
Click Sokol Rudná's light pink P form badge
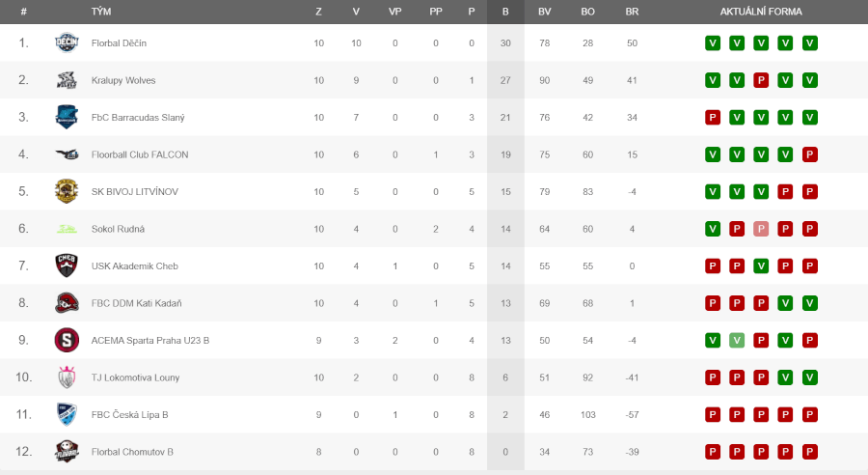click(x=761, y=229)
